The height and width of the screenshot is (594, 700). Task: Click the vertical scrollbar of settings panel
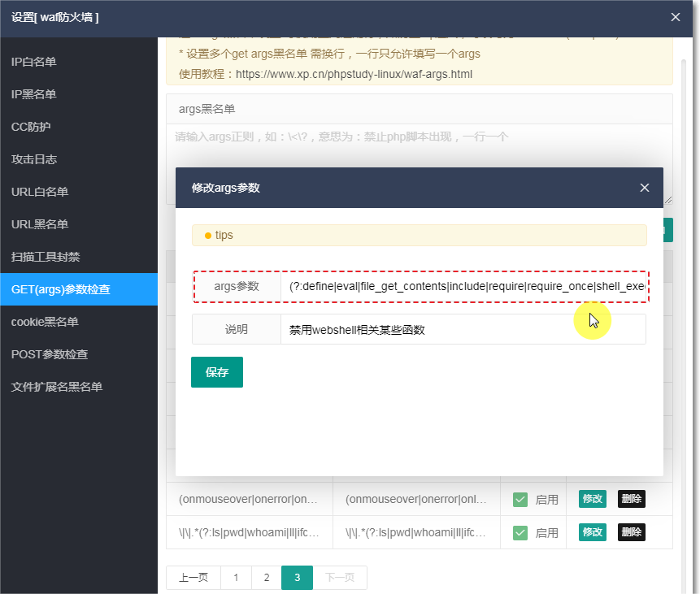(x=683, y=326)
